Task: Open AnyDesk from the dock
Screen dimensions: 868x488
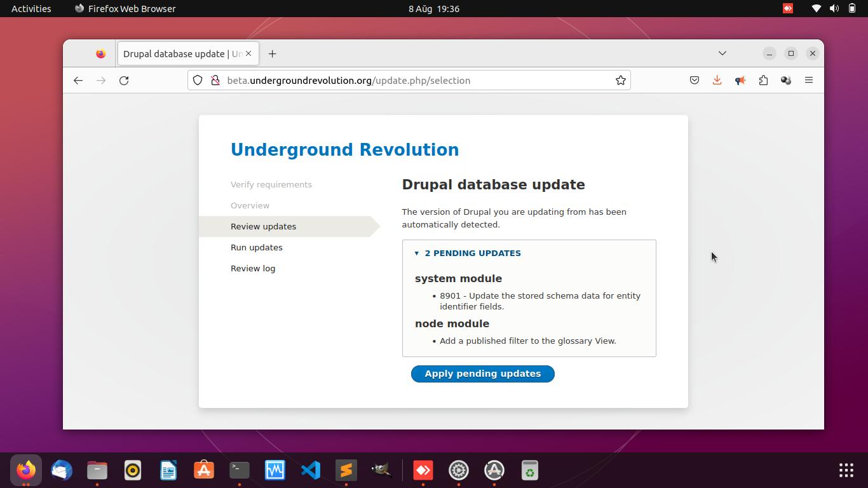Action: coord(423,470)
